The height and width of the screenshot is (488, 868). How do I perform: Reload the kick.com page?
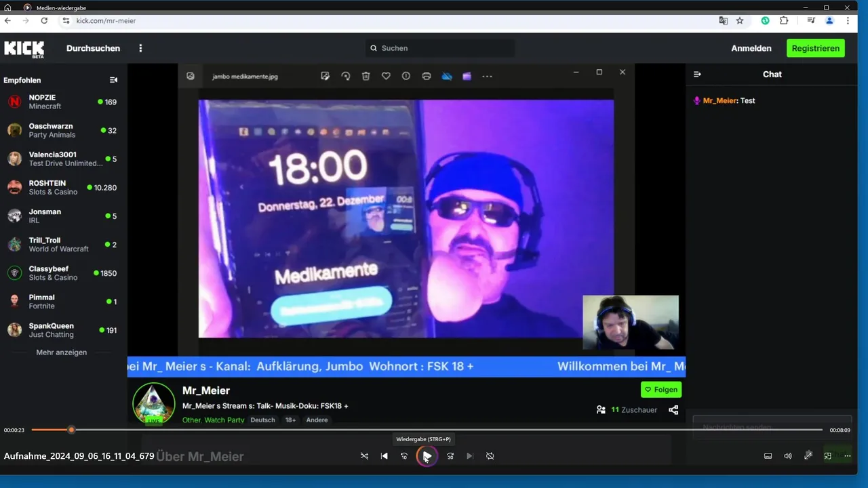(44, 21)
